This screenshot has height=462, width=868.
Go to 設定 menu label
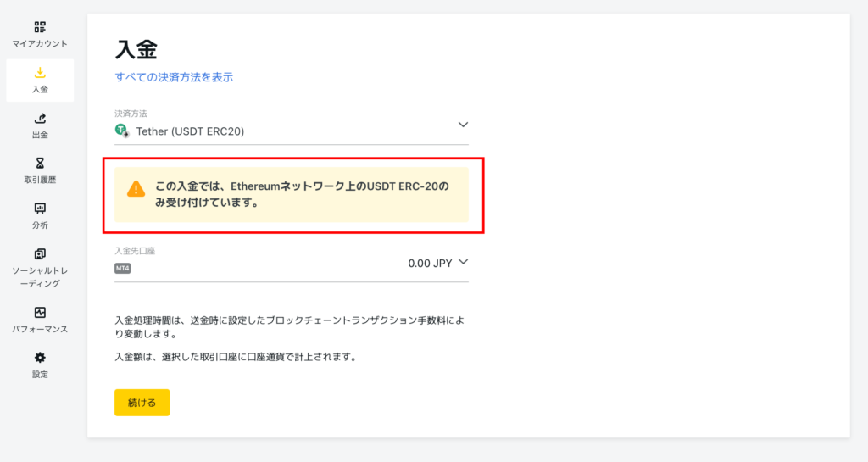point(40,375)
